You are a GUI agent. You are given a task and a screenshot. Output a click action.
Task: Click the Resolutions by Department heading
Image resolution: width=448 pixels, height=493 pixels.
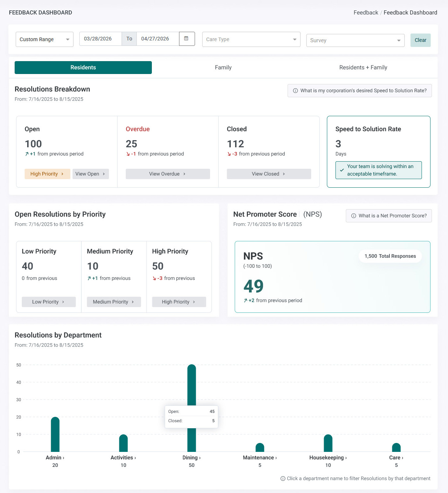click(58, 335)
